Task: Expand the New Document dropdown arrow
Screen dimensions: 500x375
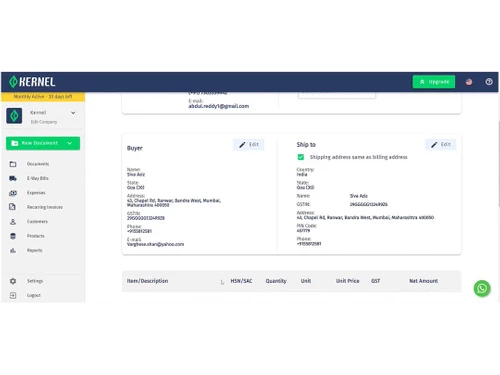Action: click(x=69, y=143)
